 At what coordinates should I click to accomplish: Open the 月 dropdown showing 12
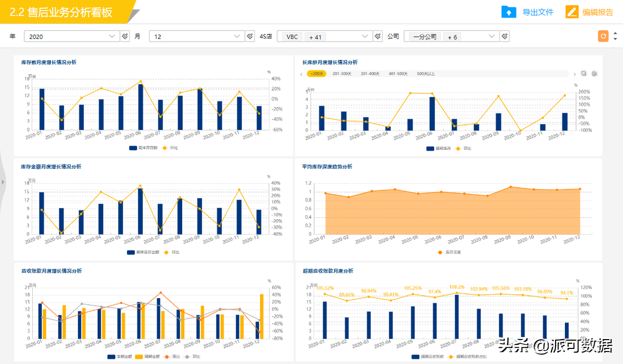pos(197,36)
